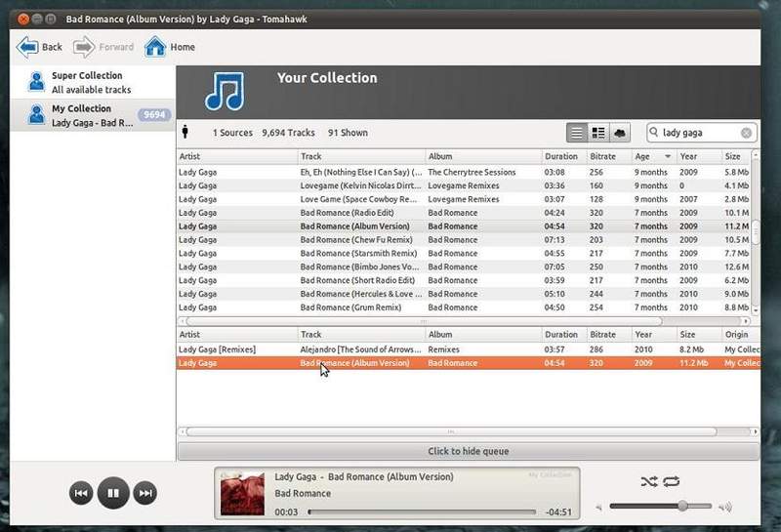Click '1 Sources' label
The height and width of the screenshot is (532, 781).
232,133
